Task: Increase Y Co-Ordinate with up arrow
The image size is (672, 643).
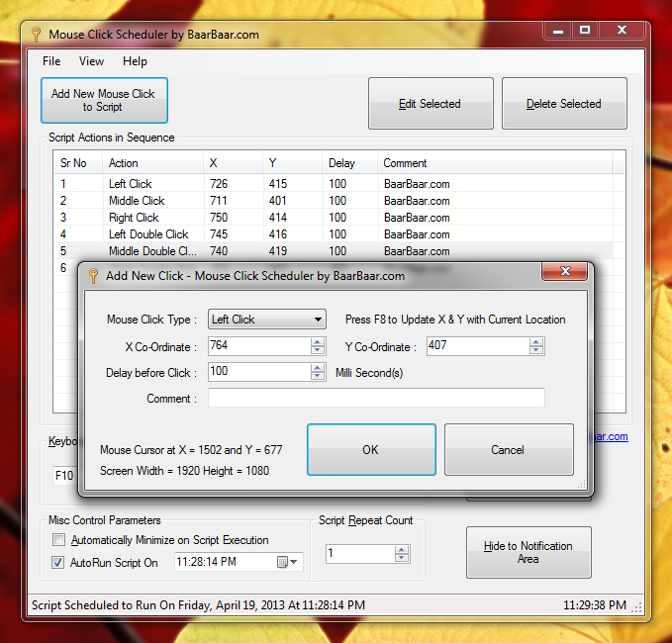Action: point(535,342)
